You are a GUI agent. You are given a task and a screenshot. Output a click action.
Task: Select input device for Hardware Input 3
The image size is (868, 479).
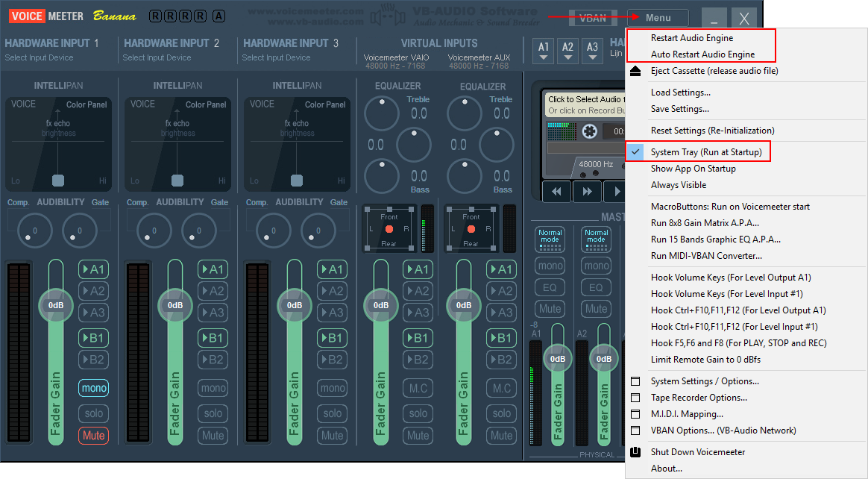276,57
